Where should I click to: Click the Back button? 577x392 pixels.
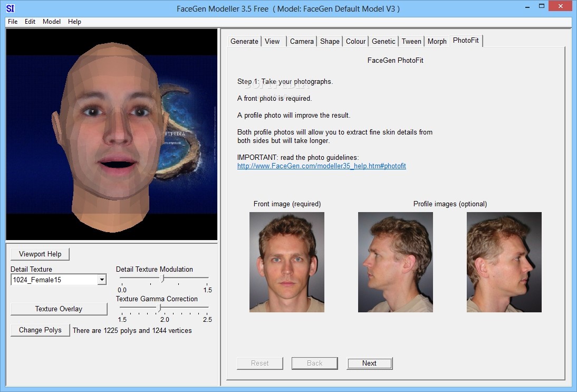(315, 364)
